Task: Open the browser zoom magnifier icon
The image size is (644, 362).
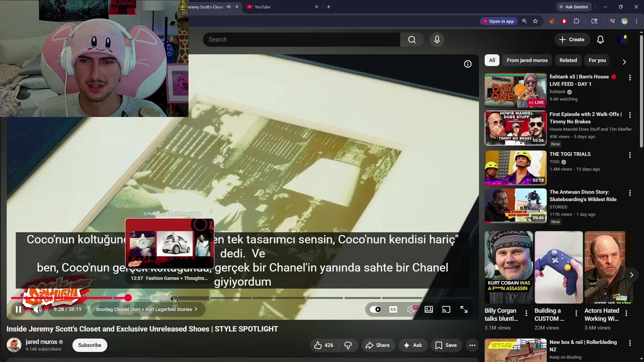Action: click(x=524, y=21)
